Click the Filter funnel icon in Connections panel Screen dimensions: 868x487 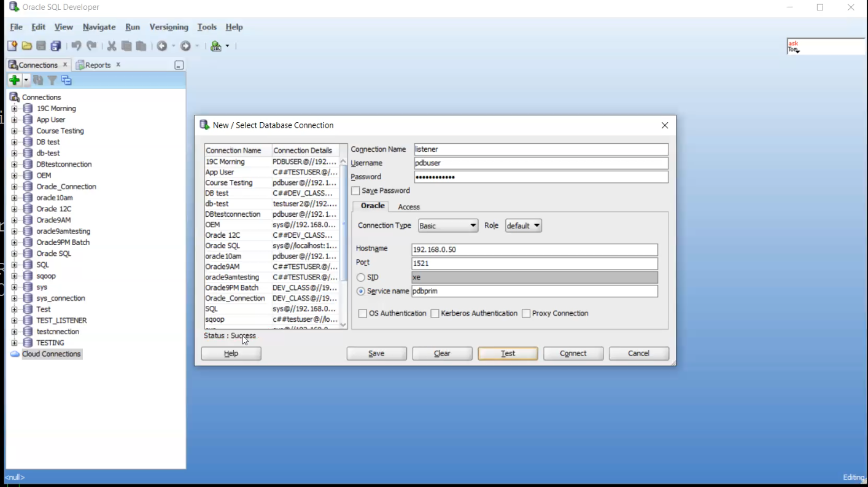52,80
